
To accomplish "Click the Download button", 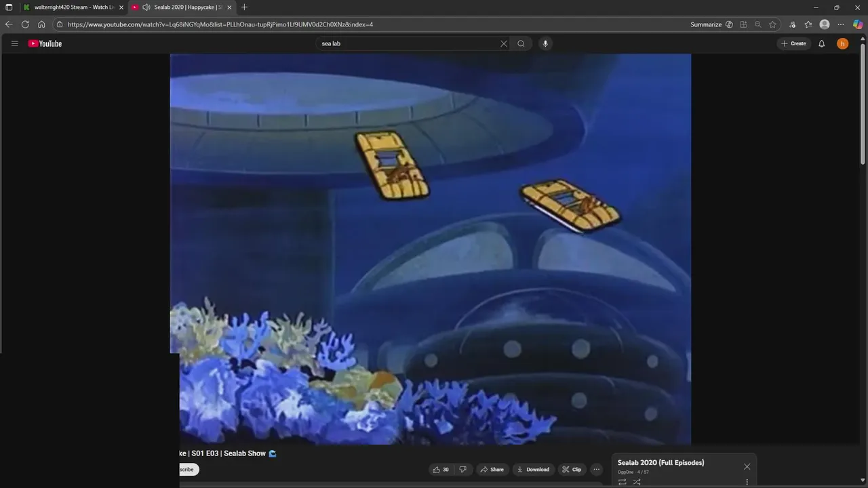I will click(x=533, y=469).
